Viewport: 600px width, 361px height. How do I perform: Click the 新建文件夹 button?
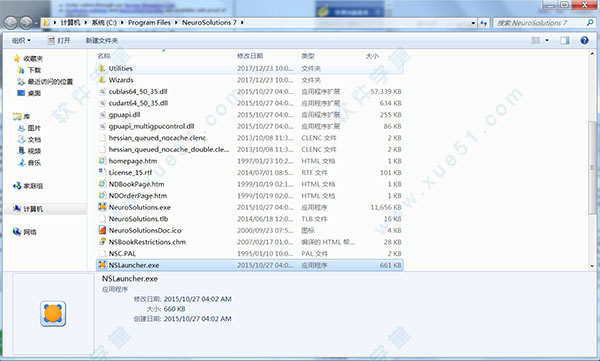[x=101, y=40]
